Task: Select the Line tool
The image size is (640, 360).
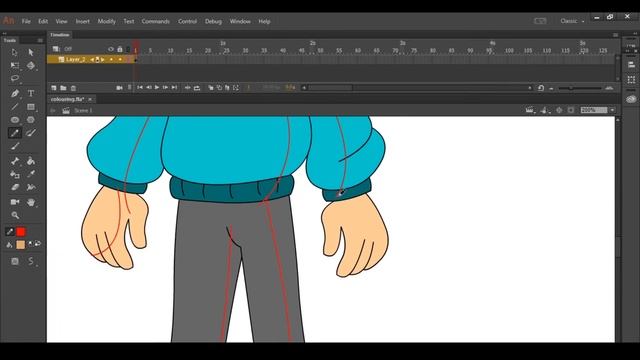Action: [15, 107]
